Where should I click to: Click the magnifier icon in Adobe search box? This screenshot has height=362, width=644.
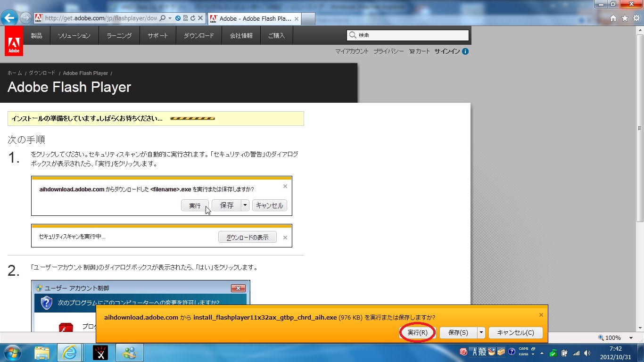[353, 35]
